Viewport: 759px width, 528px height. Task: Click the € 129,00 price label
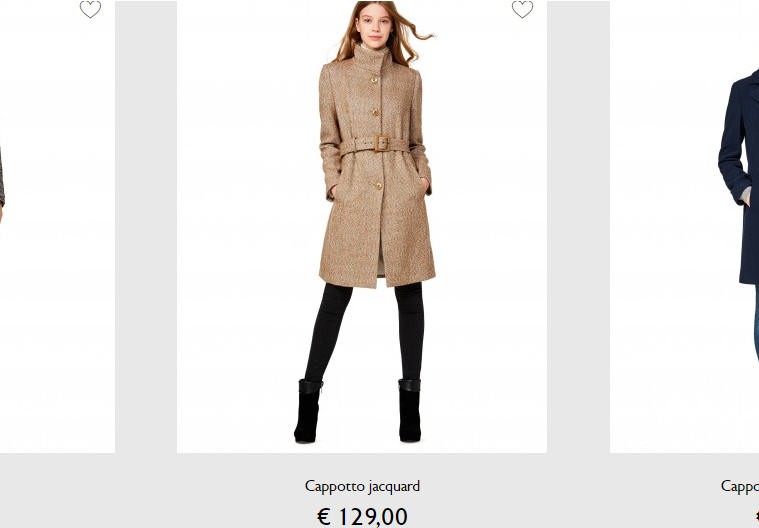tap(362, 516)
